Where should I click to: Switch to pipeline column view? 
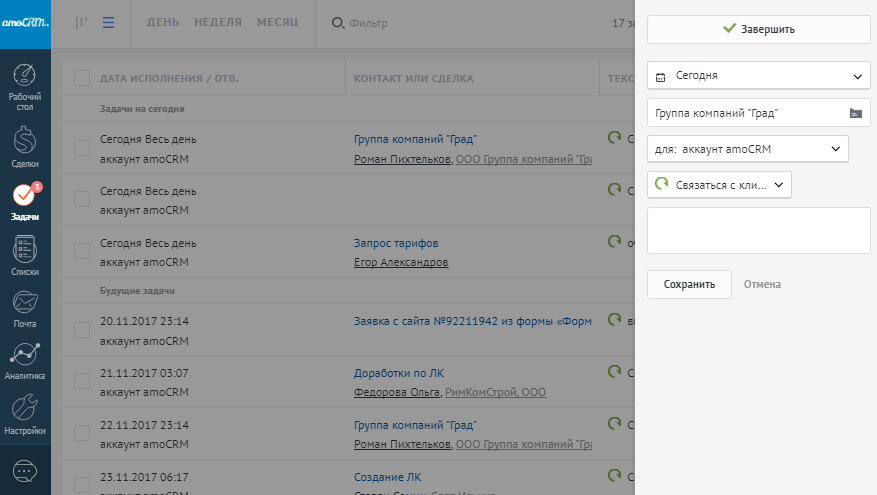click(x=82, y=23)
